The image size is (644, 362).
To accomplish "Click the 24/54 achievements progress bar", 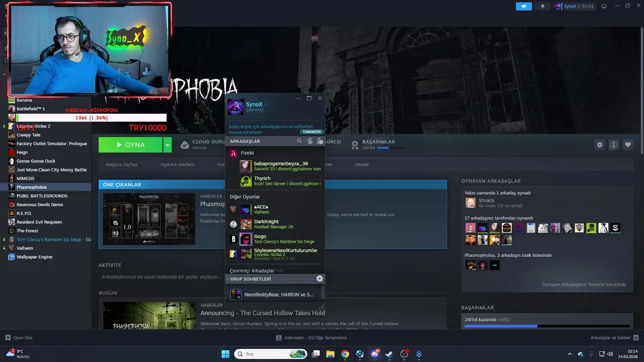I will coord(547,326).
